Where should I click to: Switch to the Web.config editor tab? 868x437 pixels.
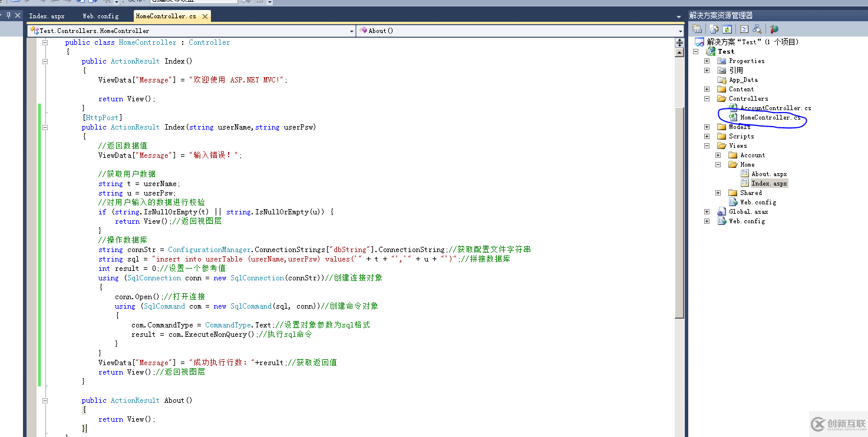point(100,16)
